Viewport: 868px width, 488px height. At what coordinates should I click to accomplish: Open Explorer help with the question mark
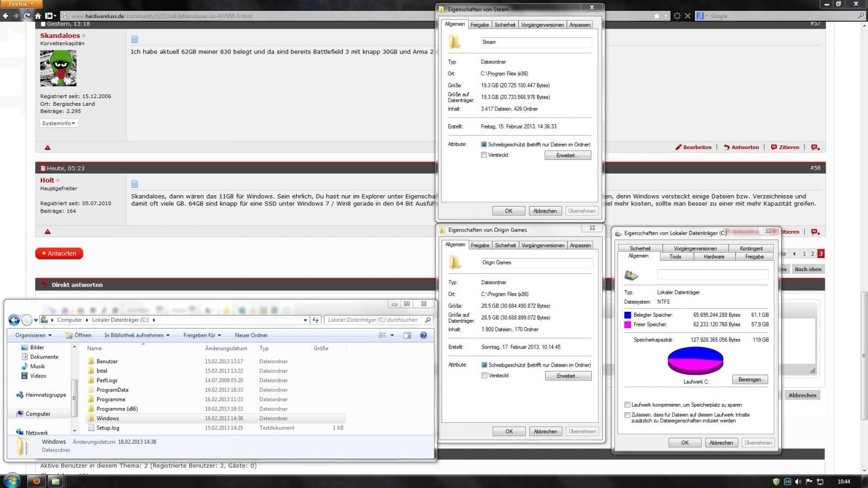[424, 335]
